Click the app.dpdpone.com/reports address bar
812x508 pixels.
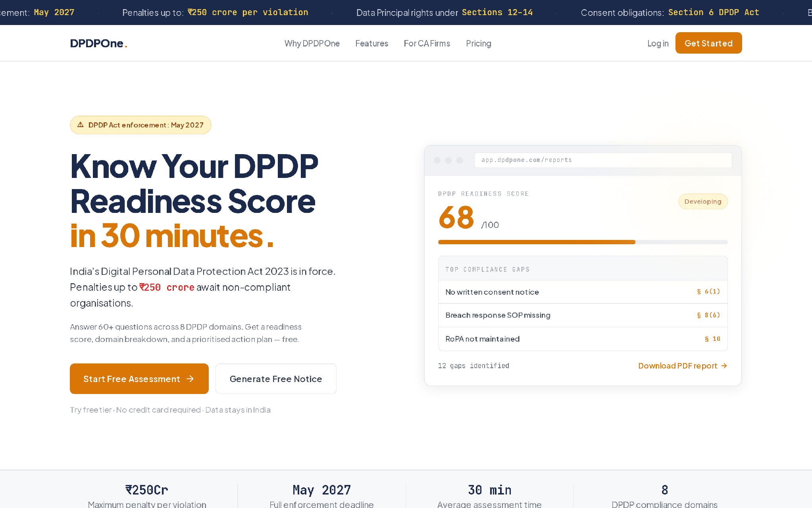[603, 160]
